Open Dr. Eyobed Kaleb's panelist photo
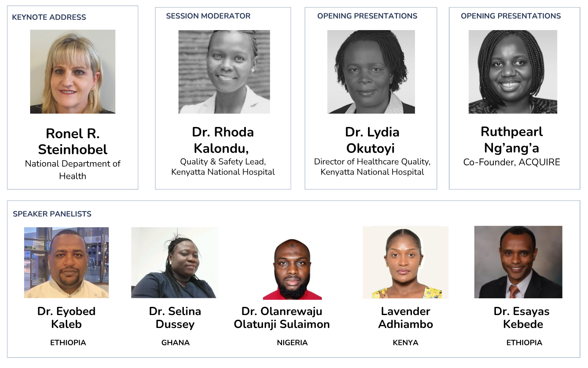This screenshot has height=368, width=588. (66, 263)
